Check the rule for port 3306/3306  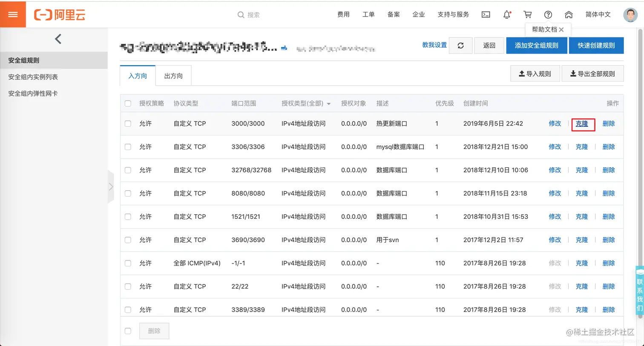pyautogui.click(x=128, y=147)
